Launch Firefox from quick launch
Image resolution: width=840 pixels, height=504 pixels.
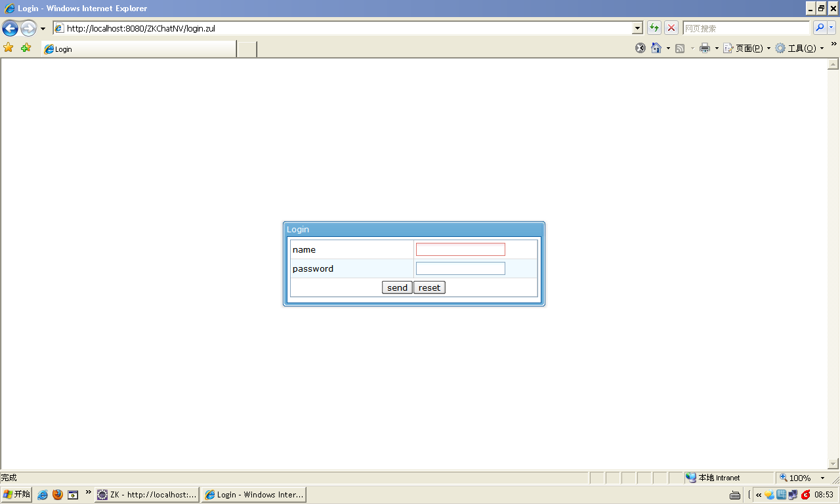point(58,495)
